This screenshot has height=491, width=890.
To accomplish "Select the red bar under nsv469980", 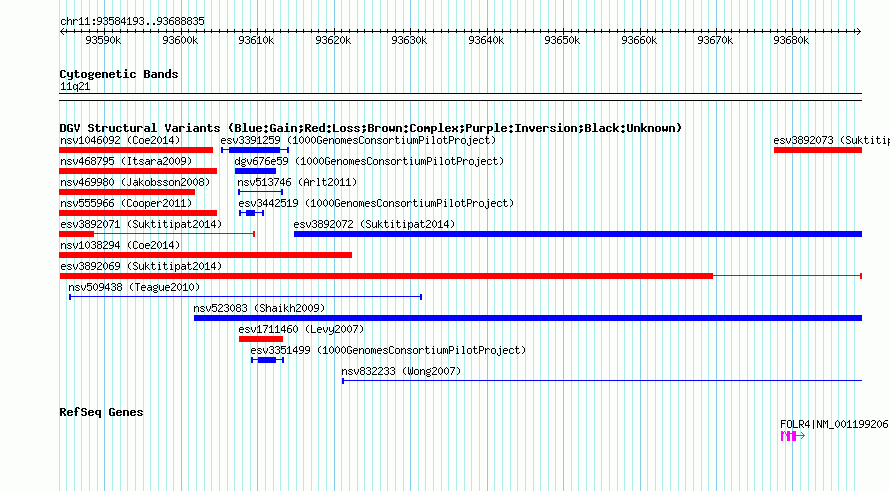I will (127, 192).
